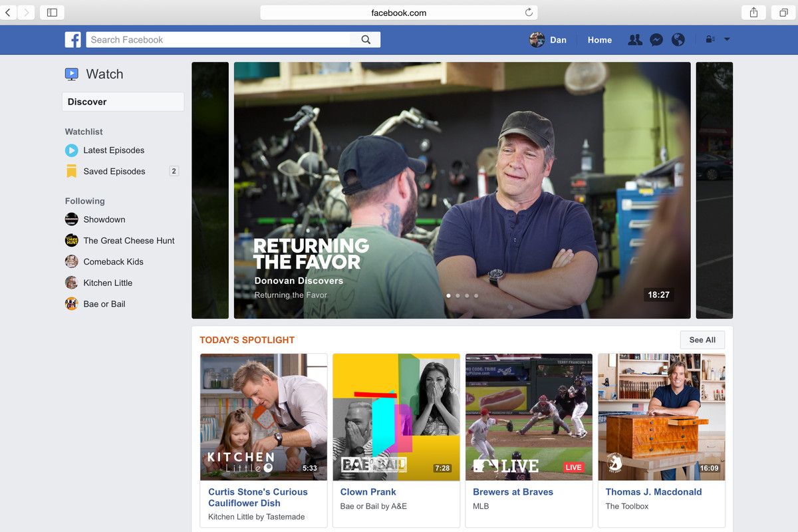Click the Facebook logo
Screen dimensions: 798x532
pos(73,40)
